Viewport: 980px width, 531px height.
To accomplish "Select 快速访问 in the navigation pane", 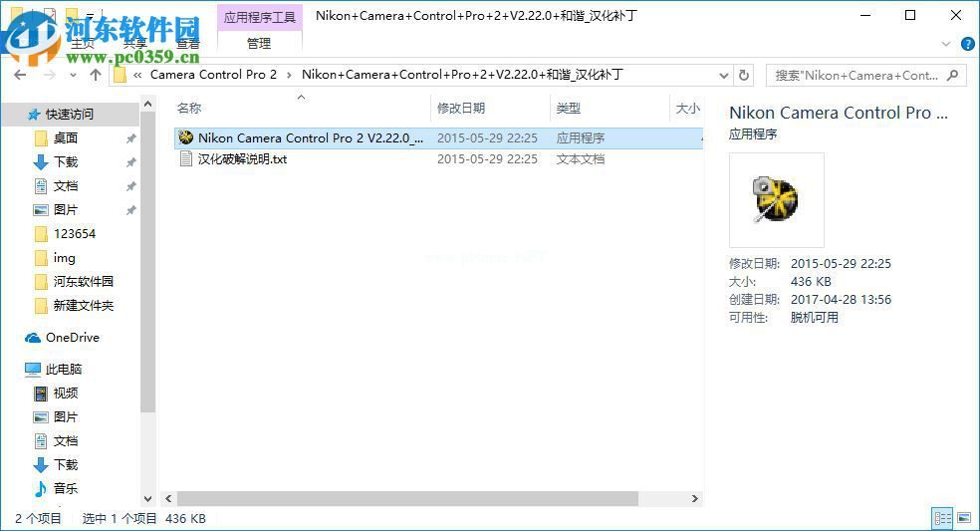I will (70, 114).
